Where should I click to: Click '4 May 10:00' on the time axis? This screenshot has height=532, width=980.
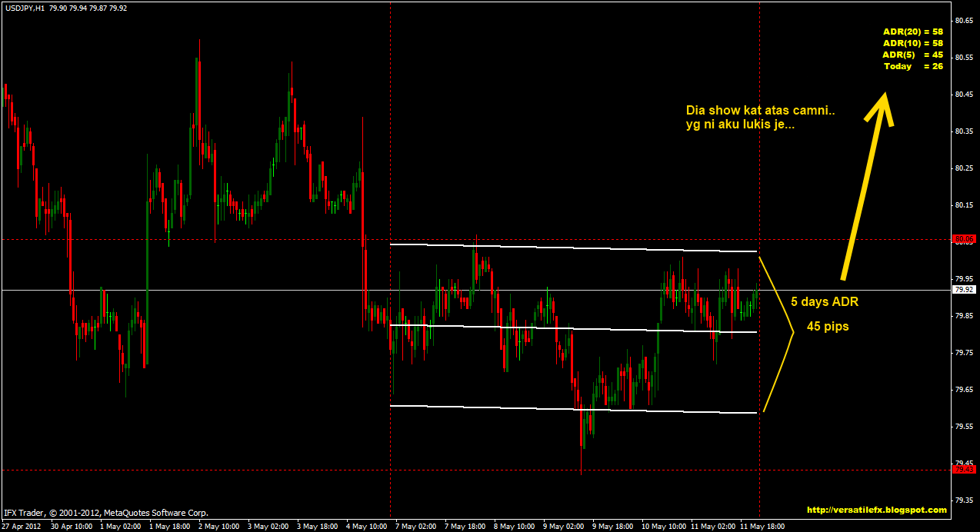coord(367,527)
